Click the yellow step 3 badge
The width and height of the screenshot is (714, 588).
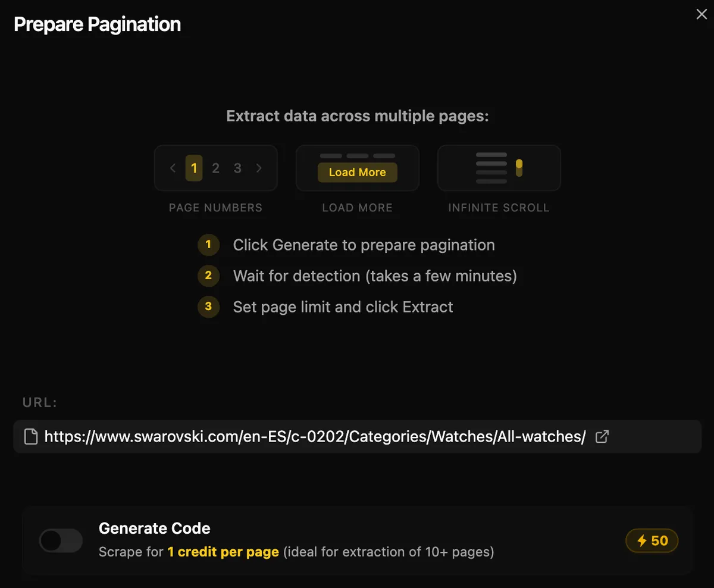pos(208,306)
